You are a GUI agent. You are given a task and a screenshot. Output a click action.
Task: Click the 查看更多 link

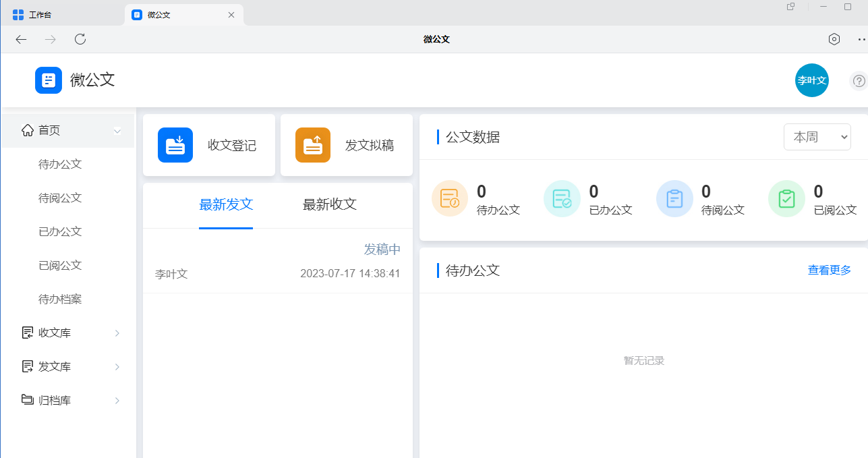click(829, 270)
